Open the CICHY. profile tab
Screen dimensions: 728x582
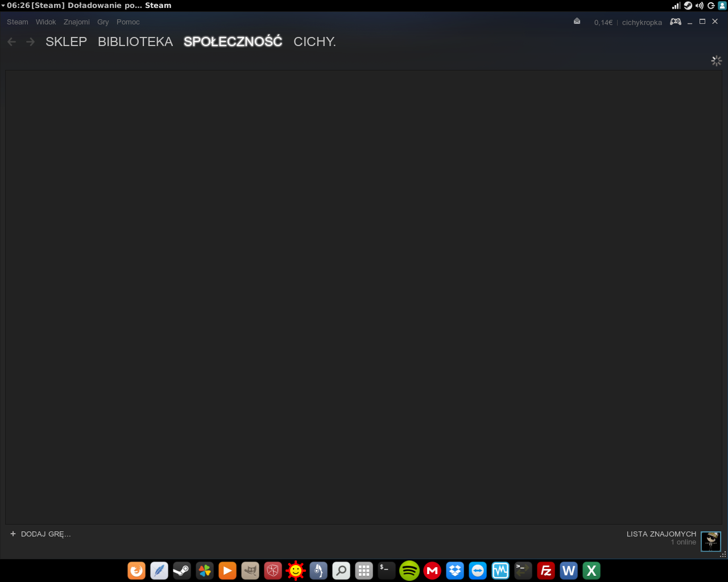[x=315, y=41]
